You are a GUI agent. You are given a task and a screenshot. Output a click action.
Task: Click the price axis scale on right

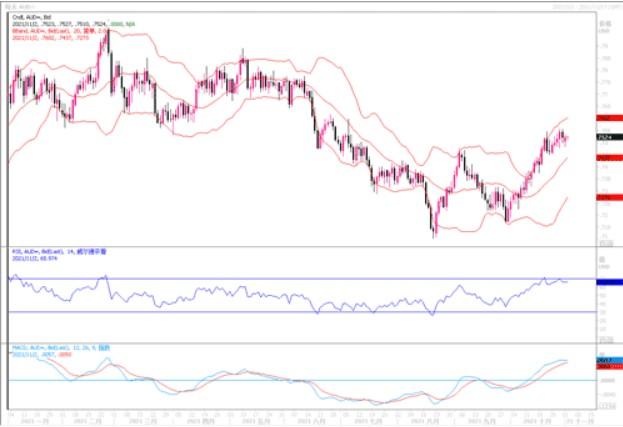(604, 80)
